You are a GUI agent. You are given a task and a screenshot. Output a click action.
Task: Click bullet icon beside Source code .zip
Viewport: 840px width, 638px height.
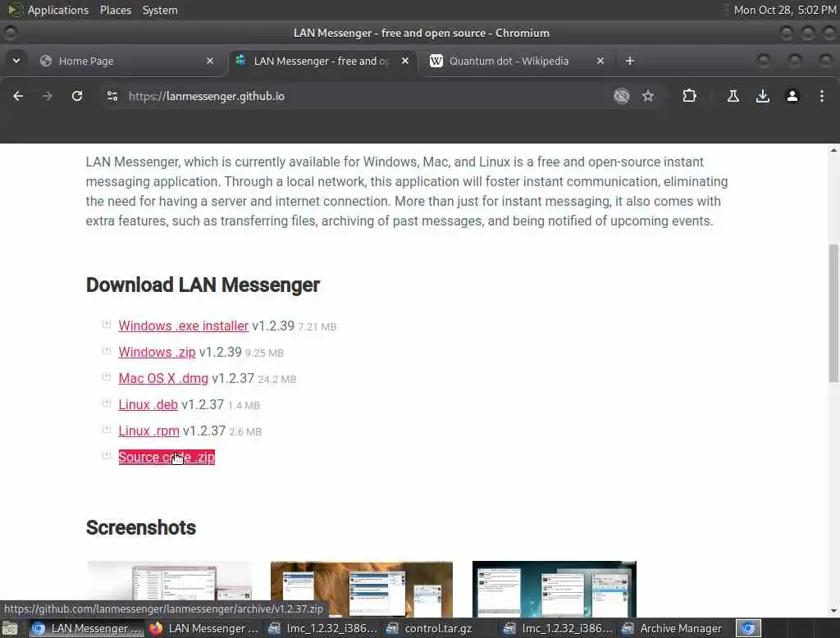point(107,455)
